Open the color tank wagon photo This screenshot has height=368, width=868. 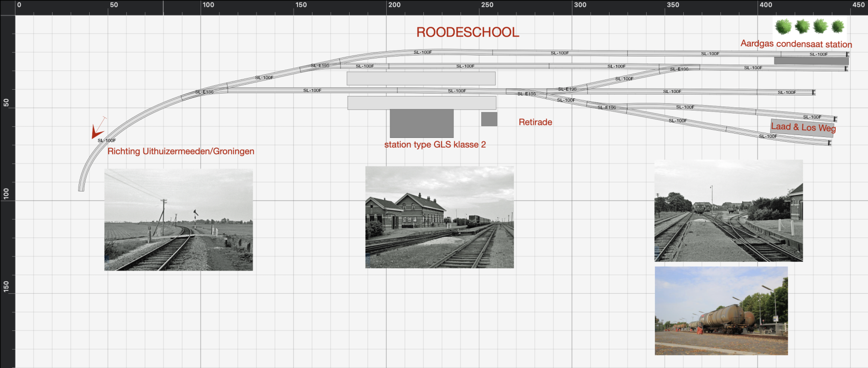pyautogui.click(x=721, y=311)
